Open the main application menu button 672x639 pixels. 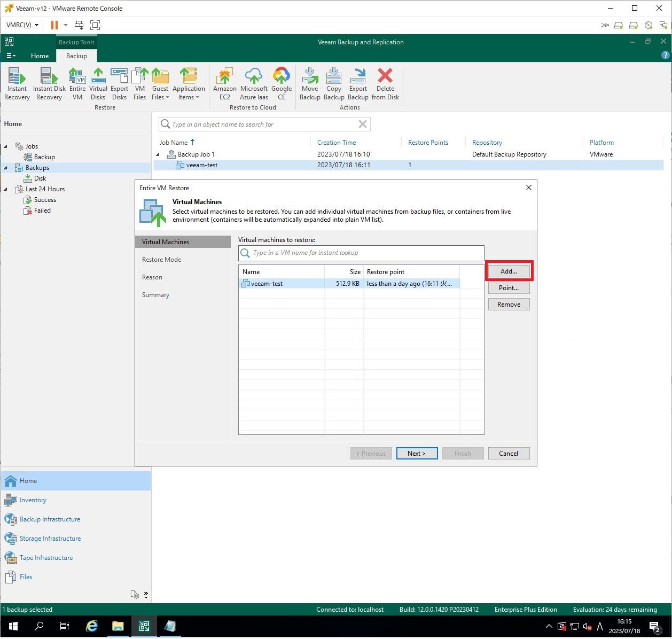tap(11, 56)
